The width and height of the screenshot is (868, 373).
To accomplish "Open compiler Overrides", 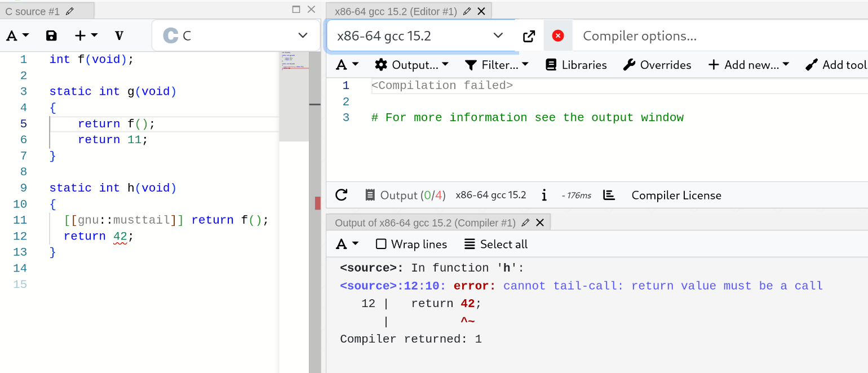I will (x=657, y=65).
